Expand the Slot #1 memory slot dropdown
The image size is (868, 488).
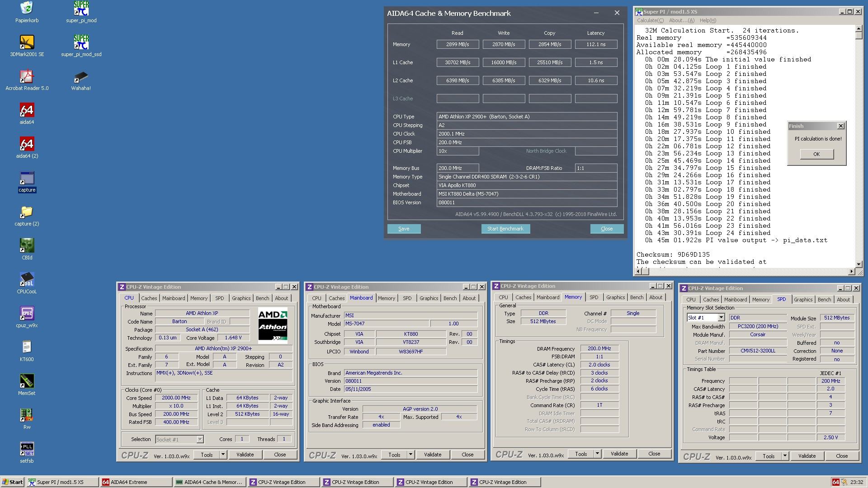tap(721, 318)
